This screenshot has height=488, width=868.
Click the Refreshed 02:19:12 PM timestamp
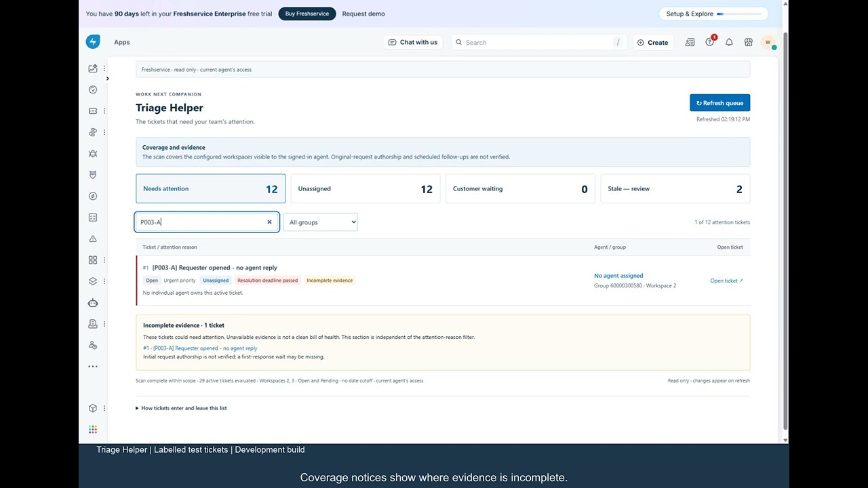[x=723, y=119]
